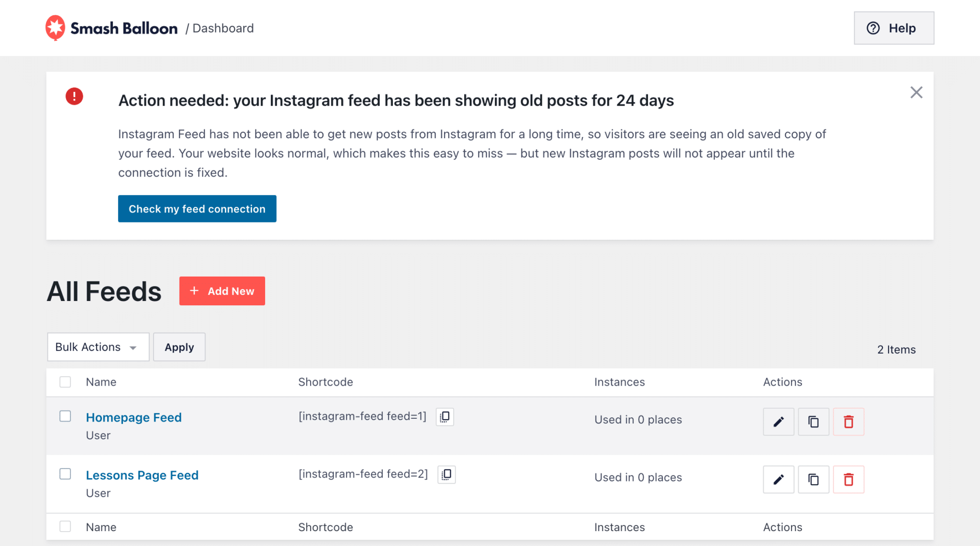980x546 pixels.
Task: Open the Homepage Feed link
Action: pos(134,417)
